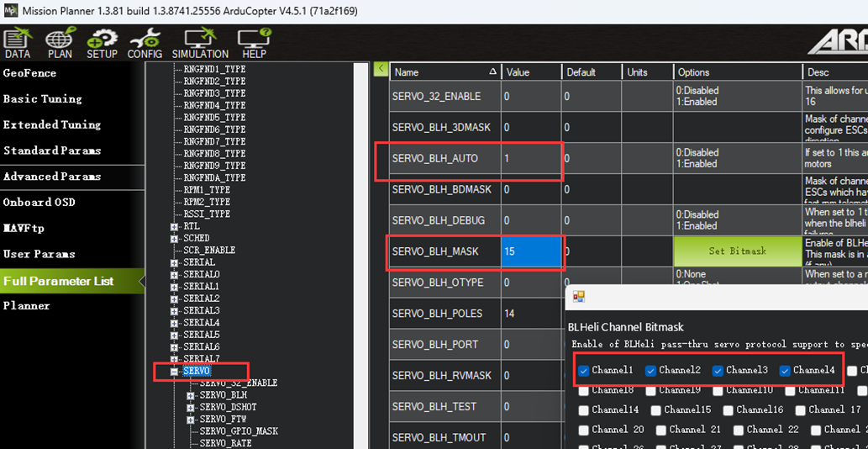Select SERVO_GPIO_MASK in the tree
This screenshot has width=868, height=449.
click(239, 431)
